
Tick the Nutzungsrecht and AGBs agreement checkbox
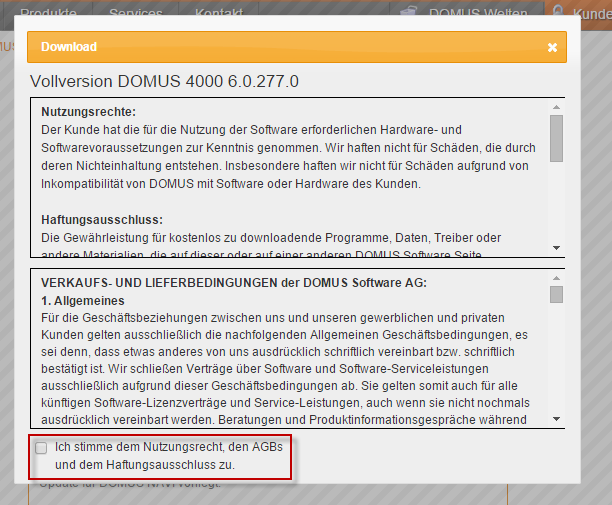(x=41, y=448)
